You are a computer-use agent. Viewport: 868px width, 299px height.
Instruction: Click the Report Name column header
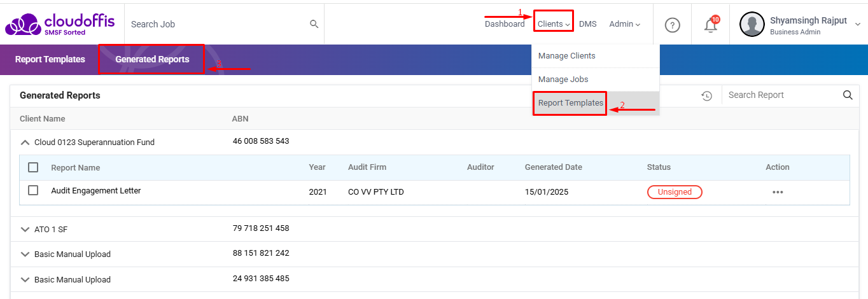point(76,168)
